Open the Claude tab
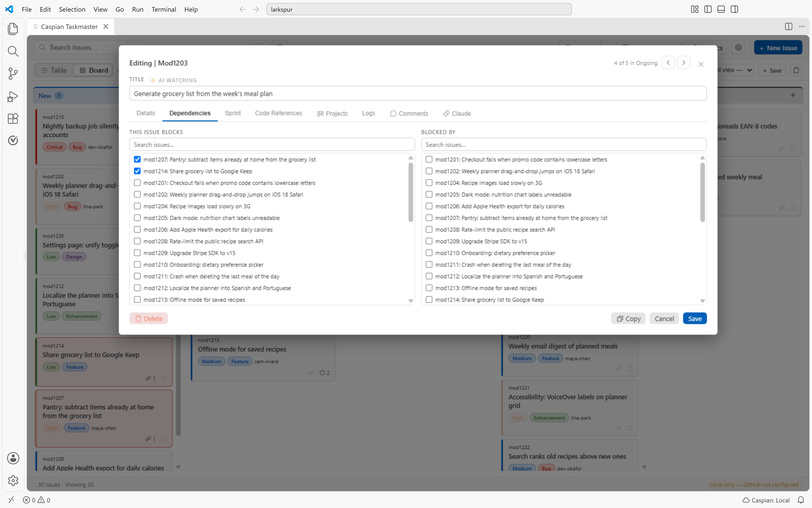 pyautogui.click(x=457, y=114)
